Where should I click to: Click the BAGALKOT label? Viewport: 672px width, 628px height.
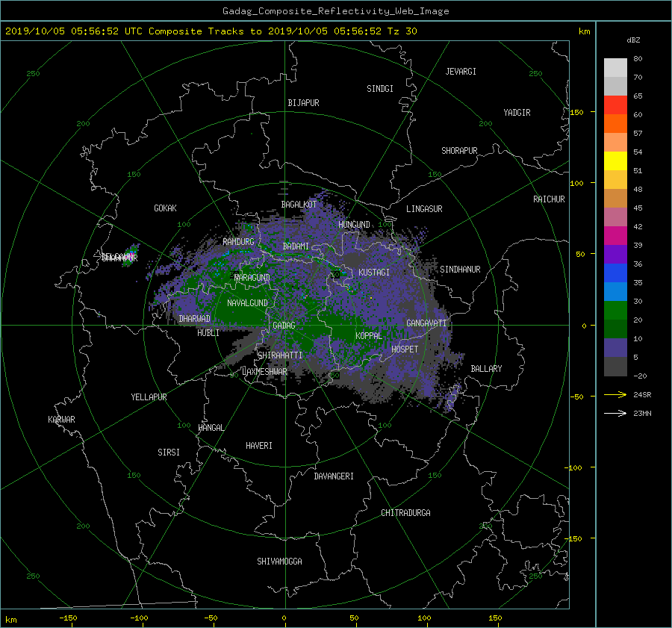pyautogui.click(x=299, y=205)
